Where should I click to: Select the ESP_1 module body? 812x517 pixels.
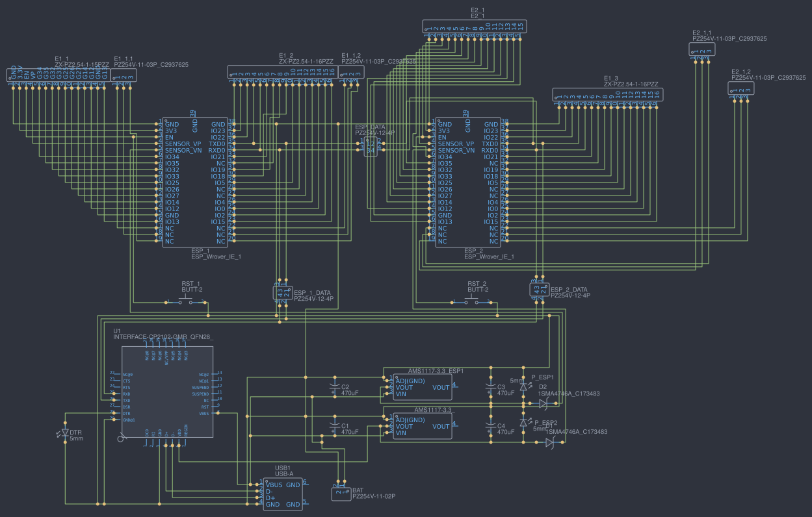point(195,182)
